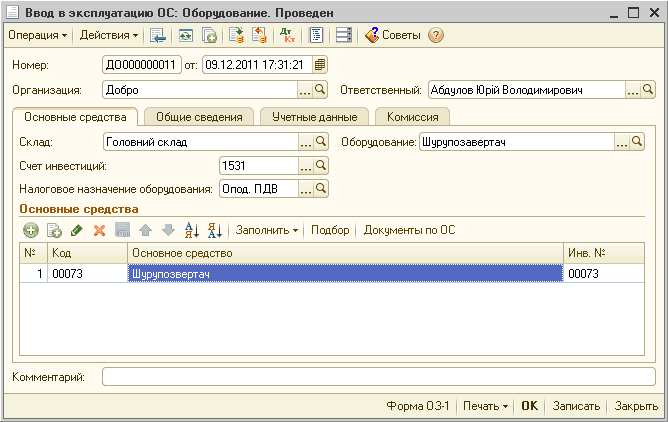The height and width of the screenshot is (422, 668).
Task: Switch to the Комиссия tab
Action: coord(412,117)
